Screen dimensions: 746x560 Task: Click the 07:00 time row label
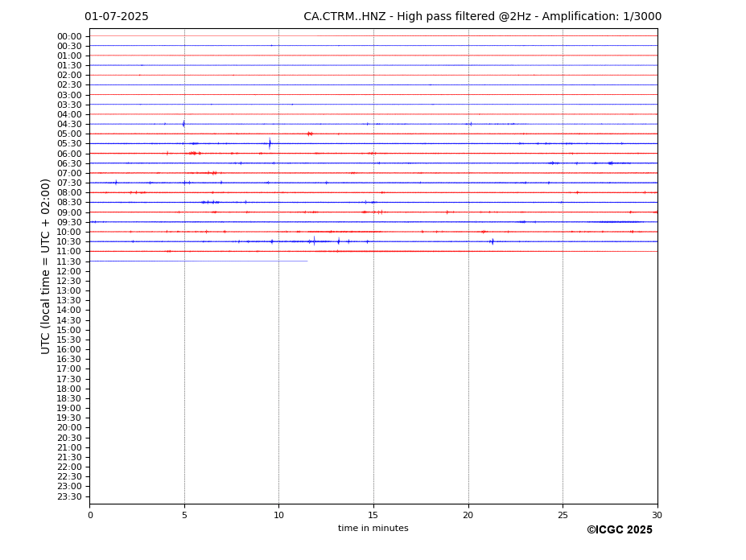(69, 174)
